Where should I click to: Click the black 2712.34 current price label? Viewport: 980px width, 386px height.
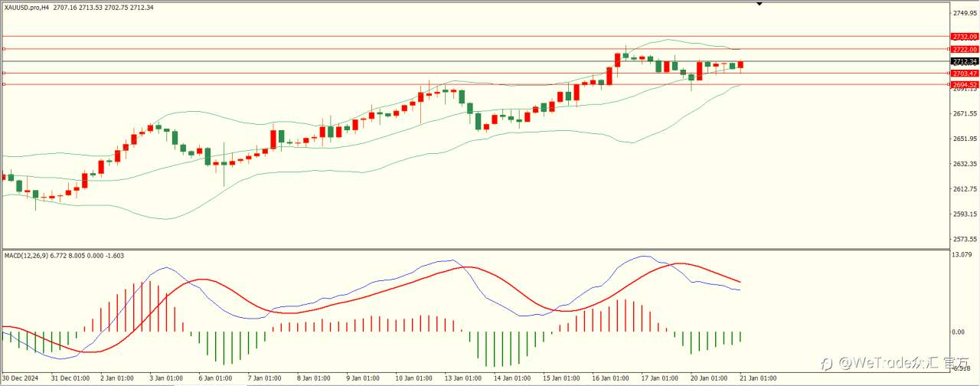pyautogui.click(x=964, y=61)
